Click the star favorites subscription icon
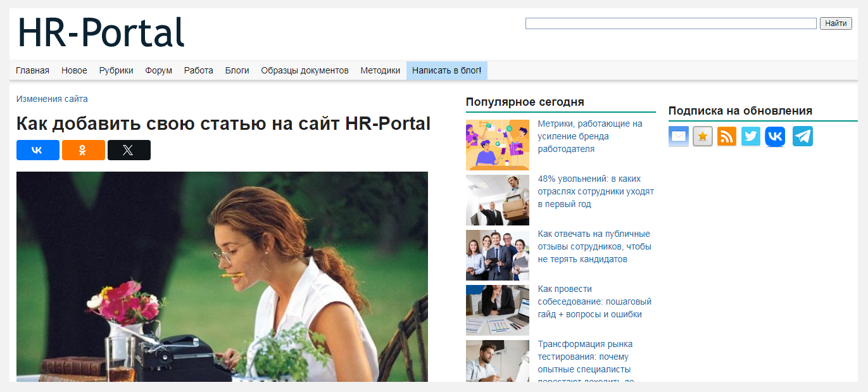 pos(703,136)
